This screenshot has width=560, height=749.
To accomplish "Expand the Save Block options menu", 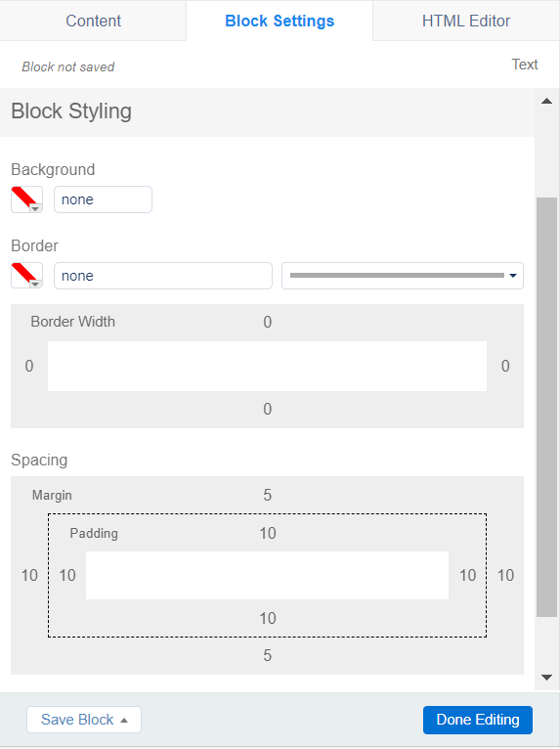I will coord(84,720).
